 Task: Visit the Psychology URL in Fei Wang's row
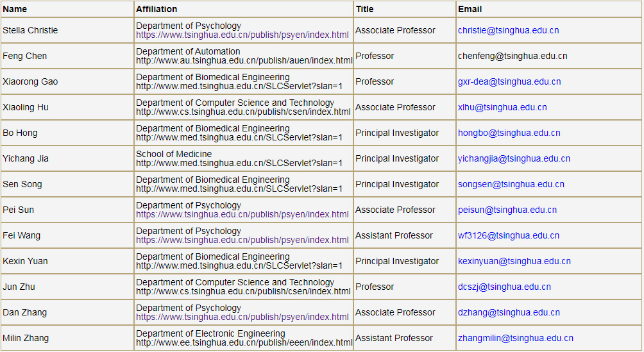[242, 240]
